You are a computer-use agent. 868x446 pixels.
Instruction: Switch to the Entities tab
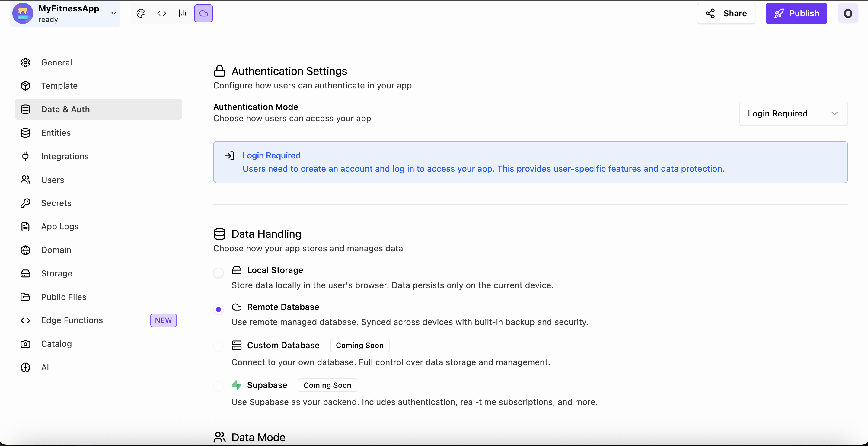(x=56, y=133)
